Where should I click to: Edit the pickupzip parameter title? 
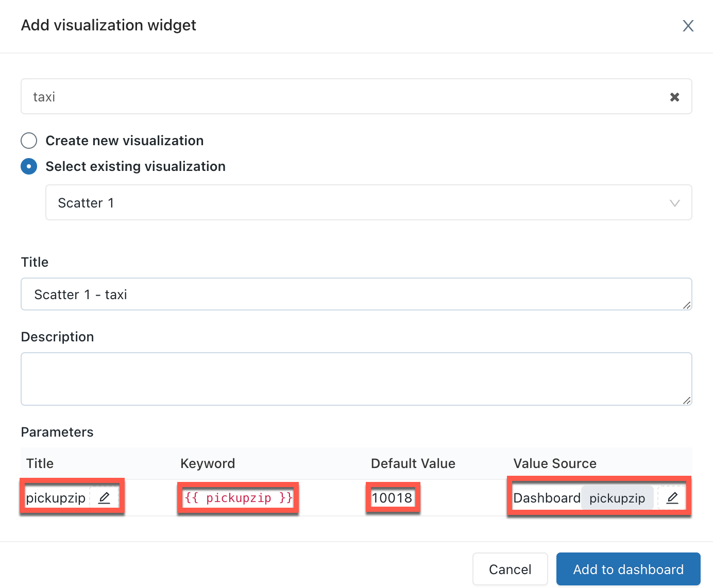105,497
